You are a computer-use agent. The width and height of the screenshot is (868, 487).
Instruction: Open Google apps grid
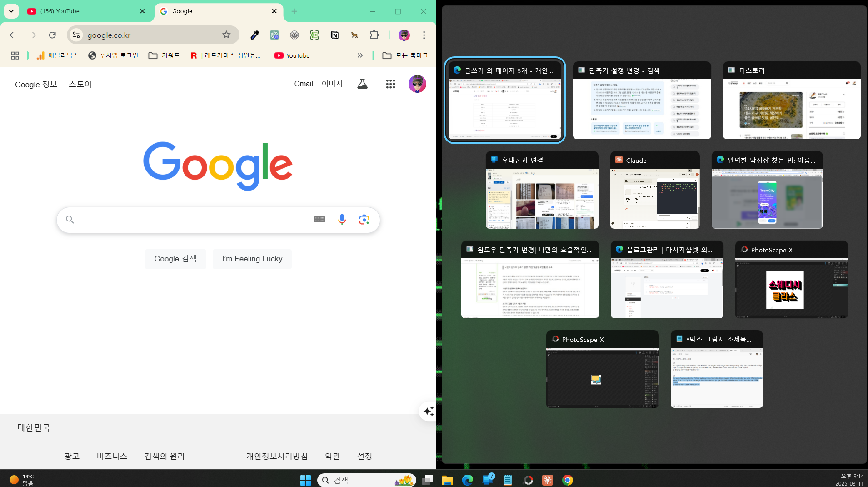(x=390, y=84)
